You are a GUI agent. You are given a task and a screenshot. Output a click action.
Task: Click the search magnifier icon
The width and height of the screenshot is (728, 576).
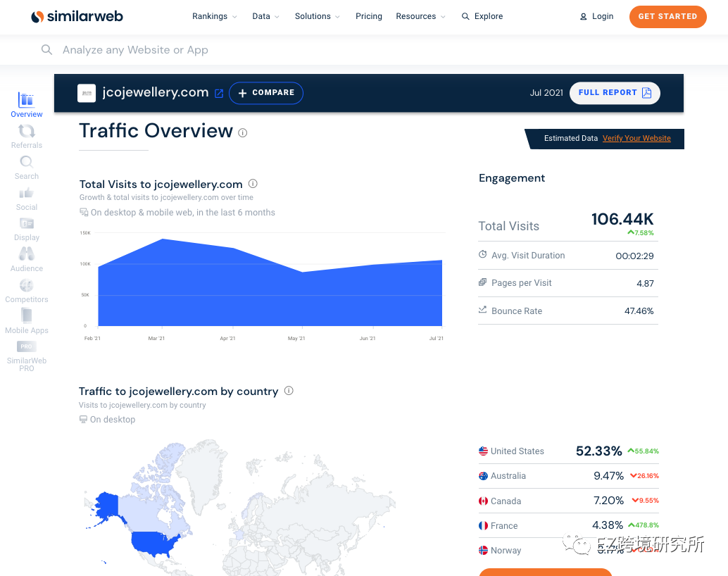[x=46, y=50]
